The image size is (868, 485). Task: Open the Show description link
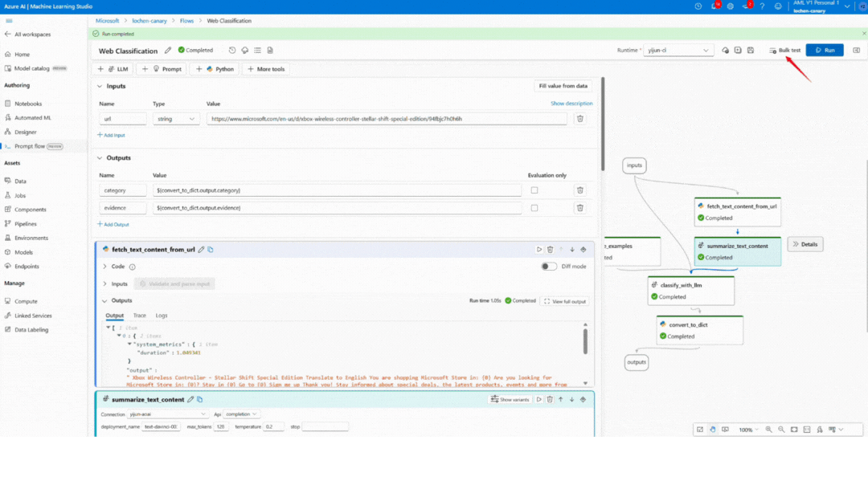click(x=571, y=104)
